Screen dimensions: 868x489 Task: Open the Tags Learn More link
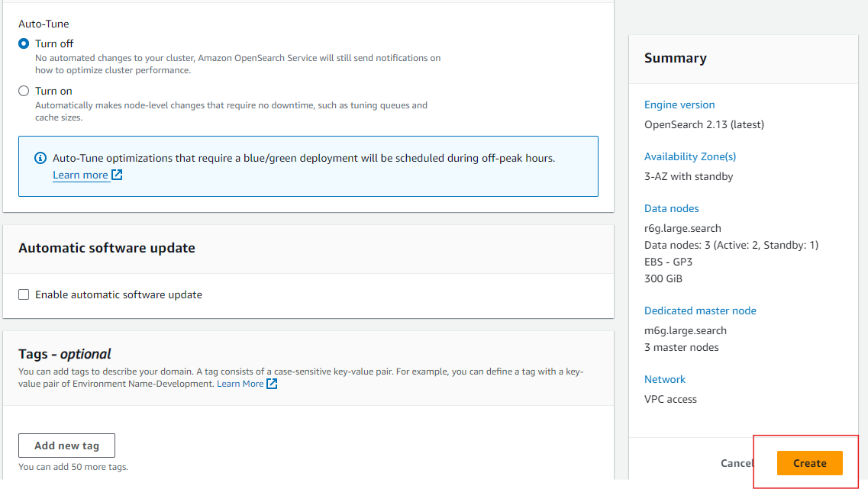pos(240,384)
